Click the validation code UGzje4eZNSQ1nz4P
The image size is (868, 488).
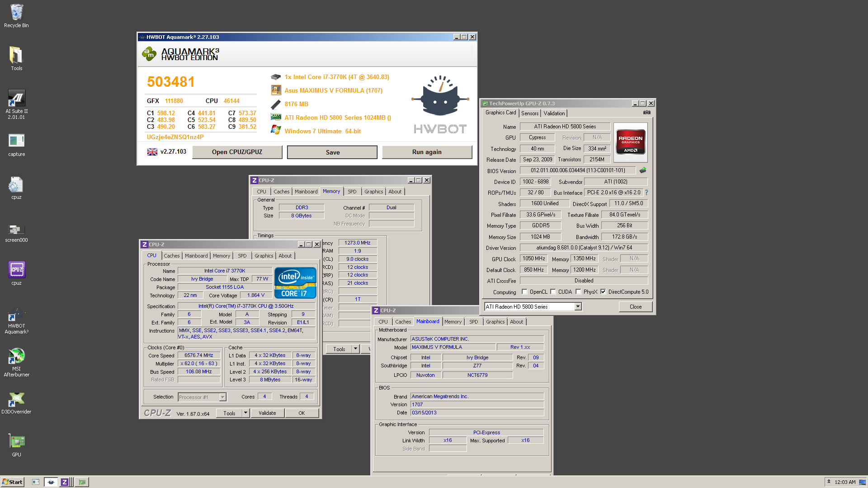[175, 137]
